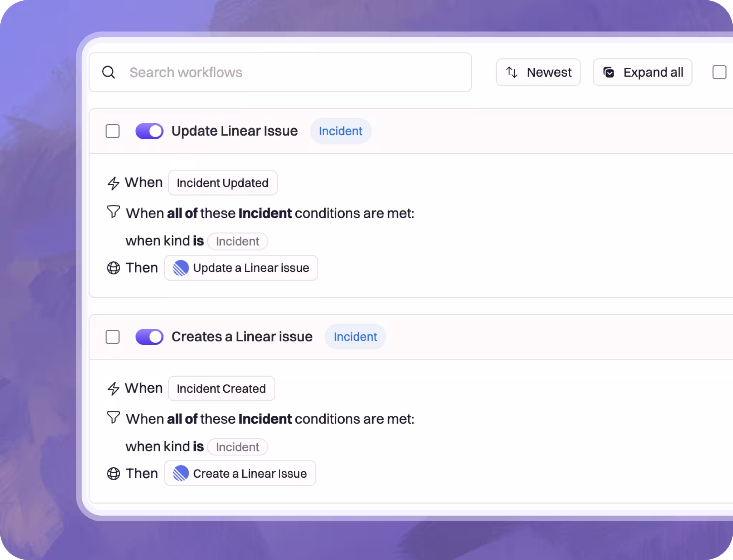Click filter funnel icon in Creates a Linear issue workflow

click(x=113, y=417)
